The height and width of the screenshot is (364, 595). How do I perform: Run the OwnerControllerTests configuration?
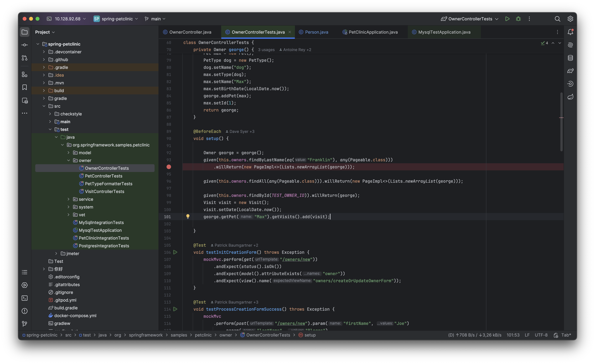507,19
